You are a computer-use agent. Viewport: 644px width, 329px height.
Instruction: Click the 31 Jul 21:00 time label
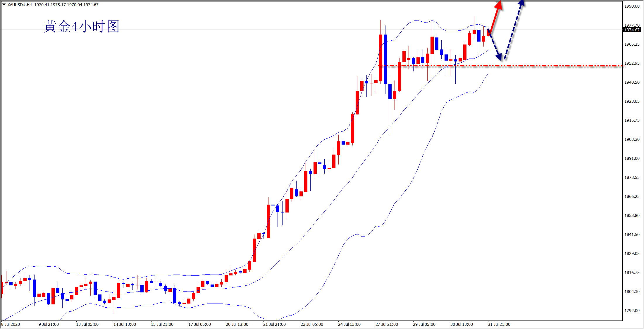coord(499,324)
